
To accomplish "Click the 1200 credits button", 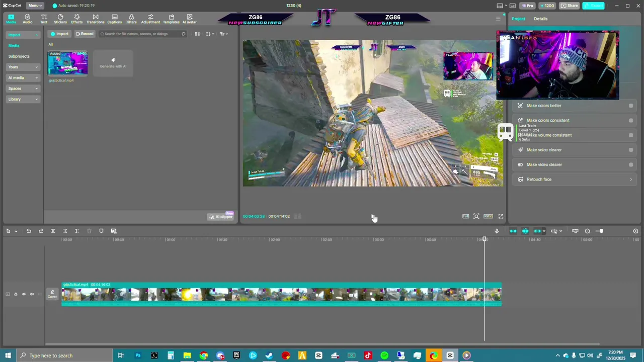I will pos(547,6).
